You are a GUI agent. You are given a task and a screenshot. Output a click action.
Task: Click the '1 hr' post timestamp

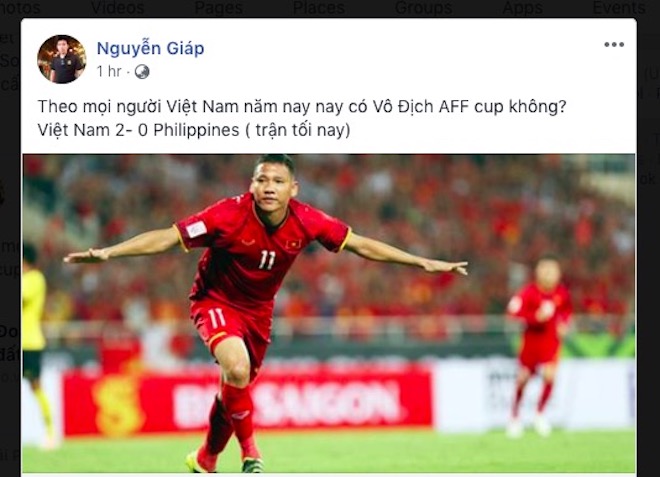(x=109, y=72)
